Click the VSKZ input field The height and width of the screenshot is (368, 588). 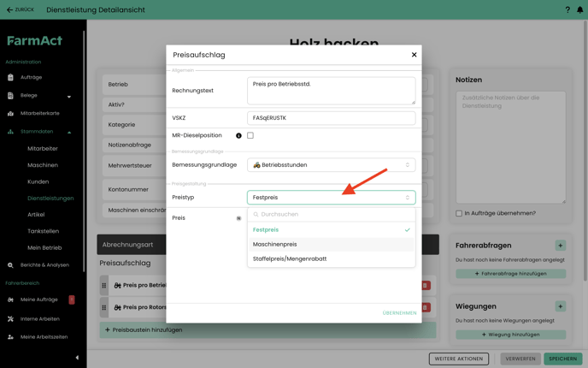(331, 118)
